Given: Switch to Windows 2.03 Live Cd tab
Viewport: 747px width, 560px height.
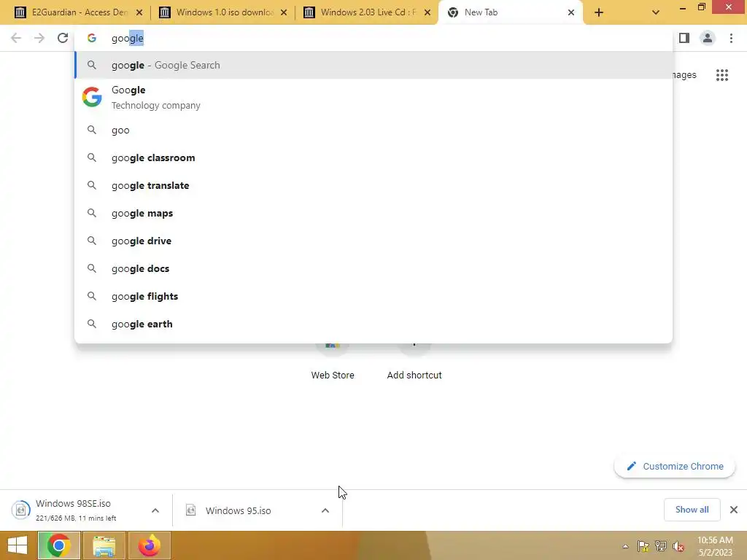Looking at the screenshot, I should tap(366, 12).
